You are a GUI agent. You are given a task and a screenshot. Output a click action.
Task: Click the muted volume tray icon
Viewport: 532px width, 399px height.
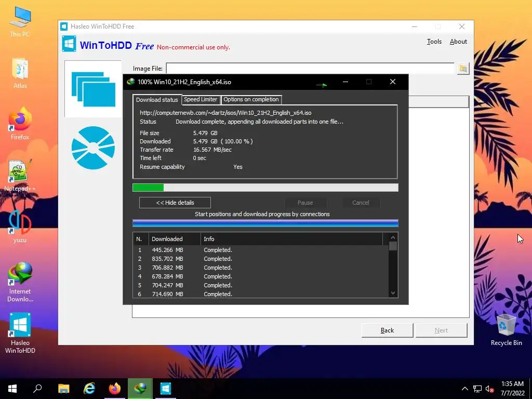coord(489,389)
